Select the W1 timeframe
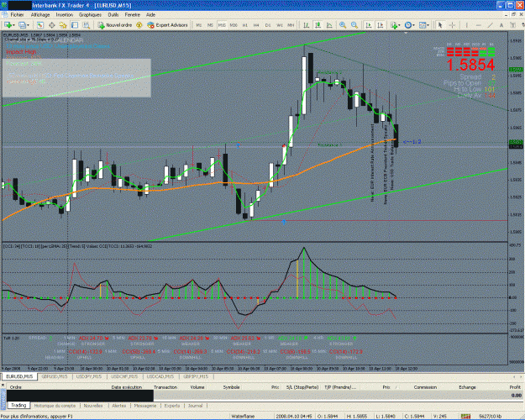The image size is (525, 420). (x=280, y=25)
